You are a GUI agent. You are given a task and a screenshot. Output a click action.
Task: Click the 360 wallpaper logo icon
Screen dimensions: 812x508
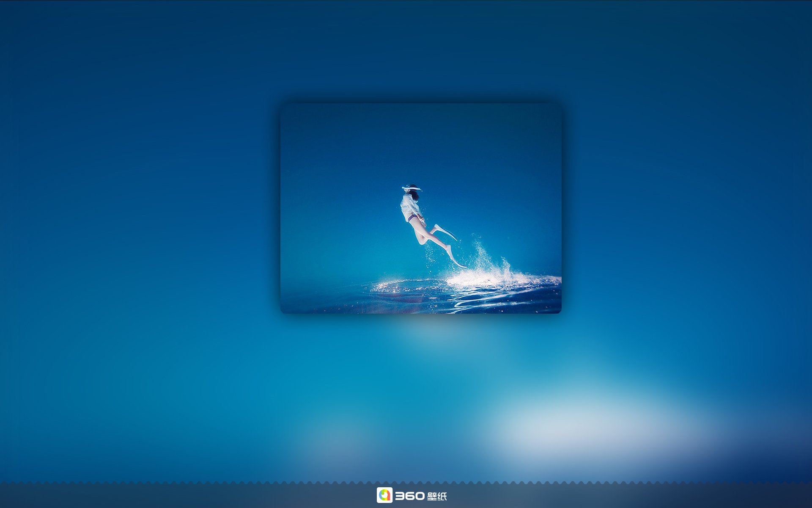pos(384,495)
